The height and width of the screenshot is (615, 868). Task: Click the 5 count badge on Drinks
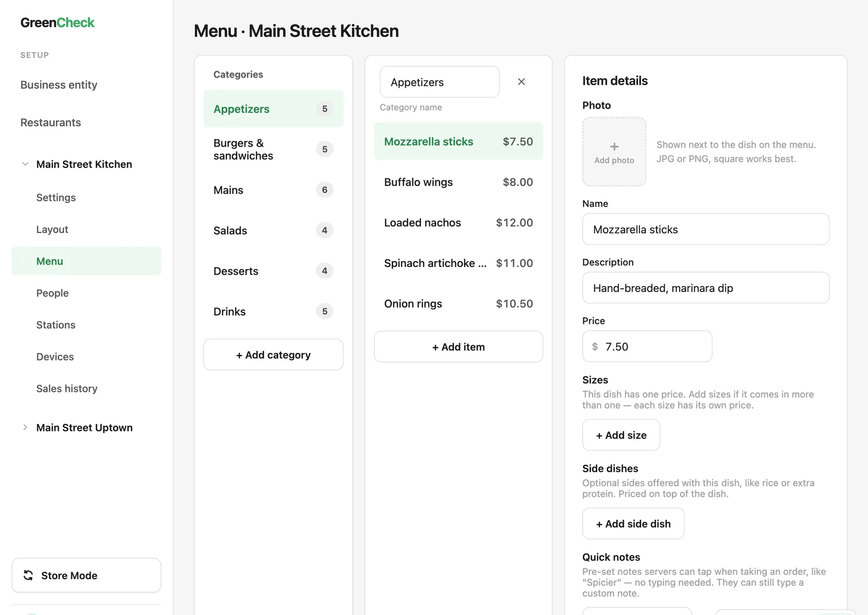(324, 312)
